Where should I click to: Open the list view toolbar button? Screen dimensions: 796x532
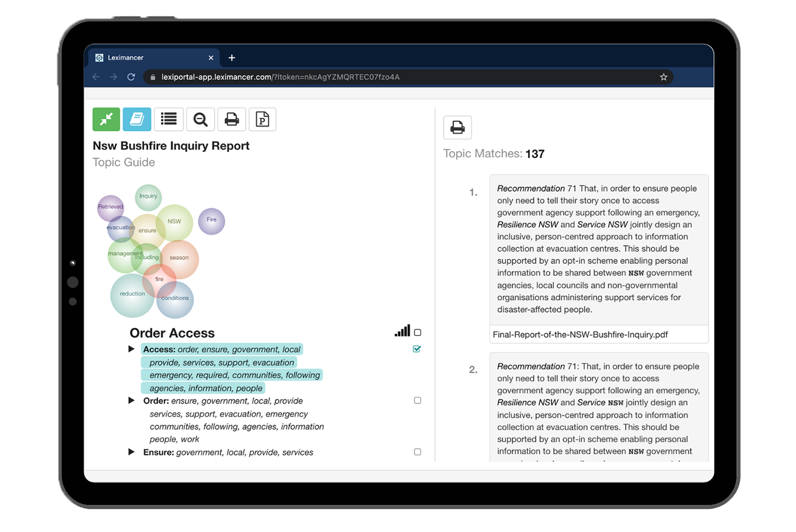169,120
